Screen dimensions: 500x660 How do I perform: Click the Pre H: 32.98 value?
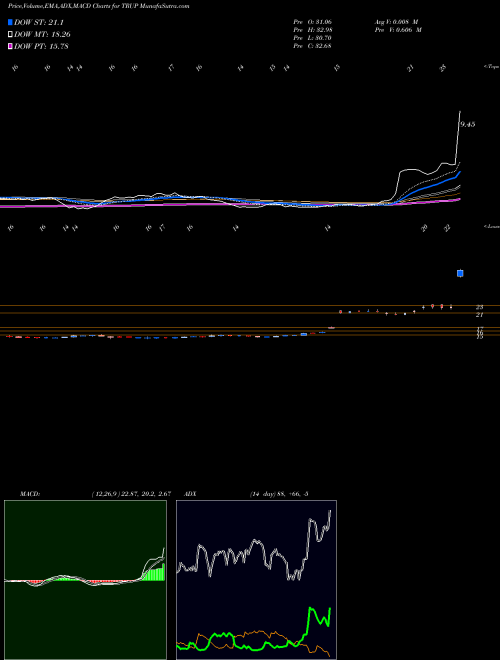[x=312, y=30]
